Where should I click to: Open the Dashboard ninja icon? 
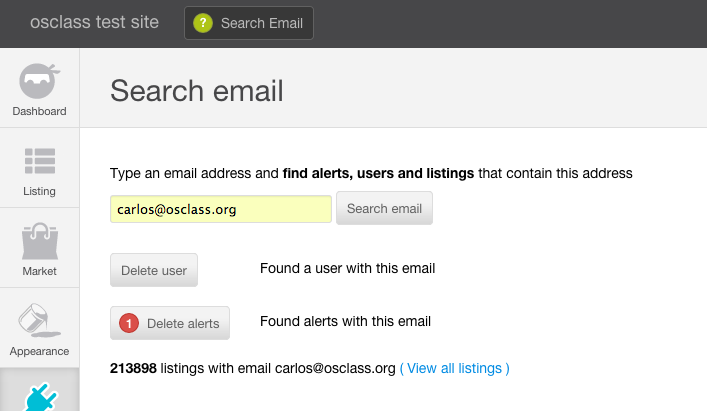click(x=39, y=79)
